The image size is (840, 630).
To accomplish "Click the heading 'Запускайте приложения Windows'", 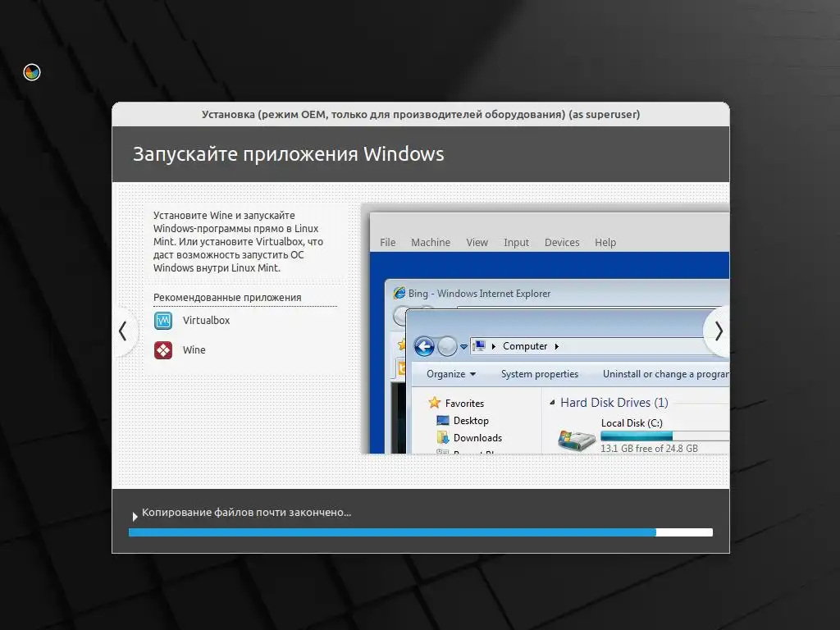I will click(288, 153).
